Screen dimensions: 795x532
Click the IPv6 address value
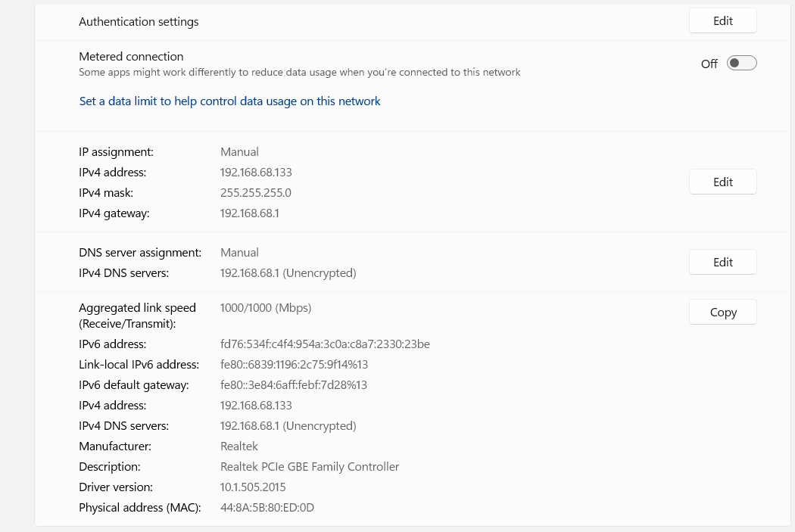324,344
